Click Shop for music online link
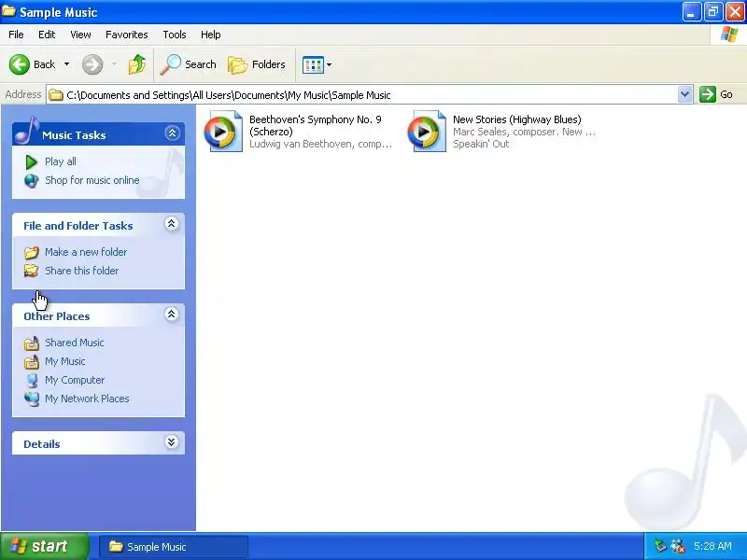The height and width of the screenshot is (560, 747). coord(92,180)
